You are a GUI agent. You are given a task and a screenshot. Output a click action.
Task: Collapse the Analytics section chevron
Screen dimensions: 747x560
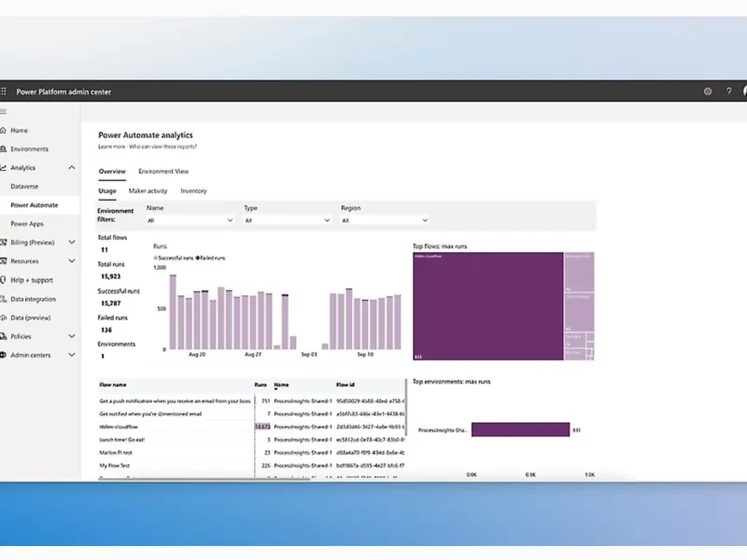pyautogui.click(x=72, y=168)
